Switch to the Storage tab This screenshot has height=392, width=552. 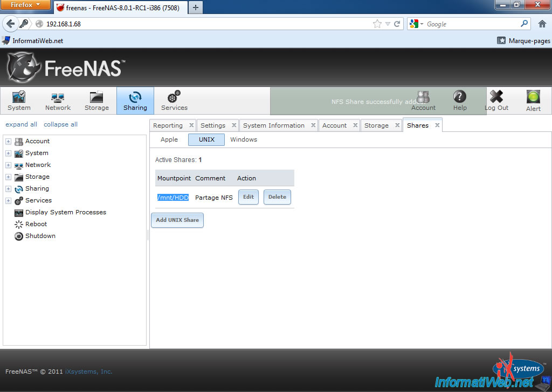coord(376,125)
